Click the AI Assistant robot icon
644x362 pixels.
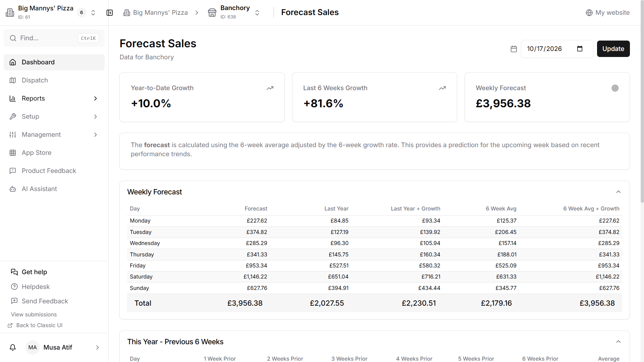[13, 189]
